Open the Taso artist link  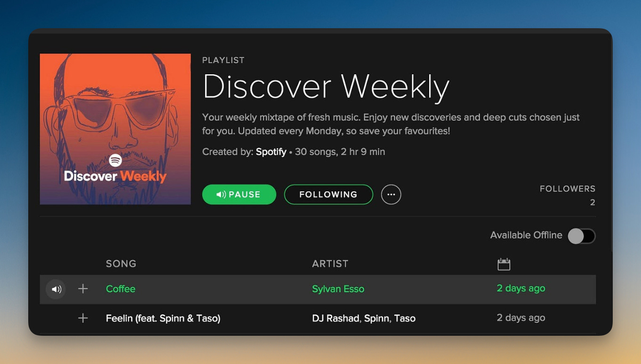[405, 318]
